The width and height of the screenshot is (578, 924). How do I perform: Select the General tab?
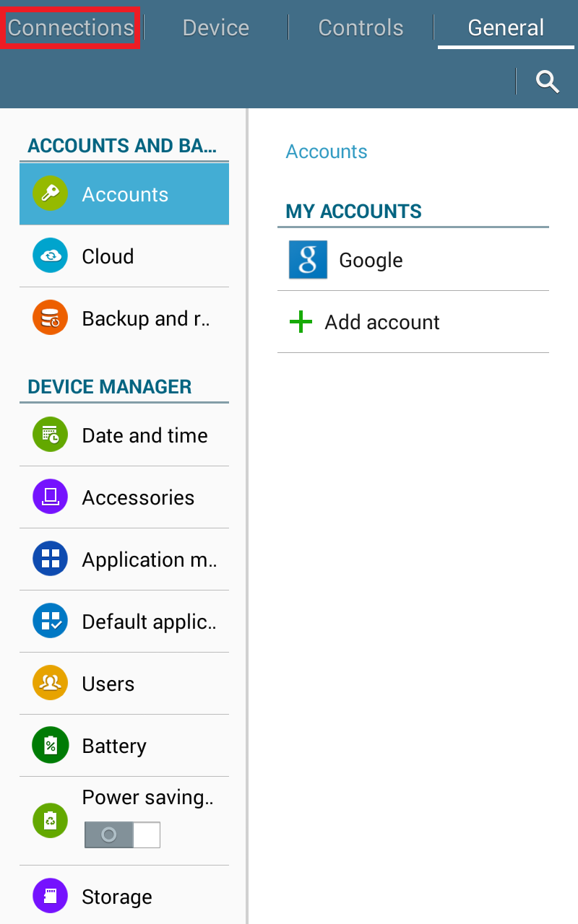point(506,28)
